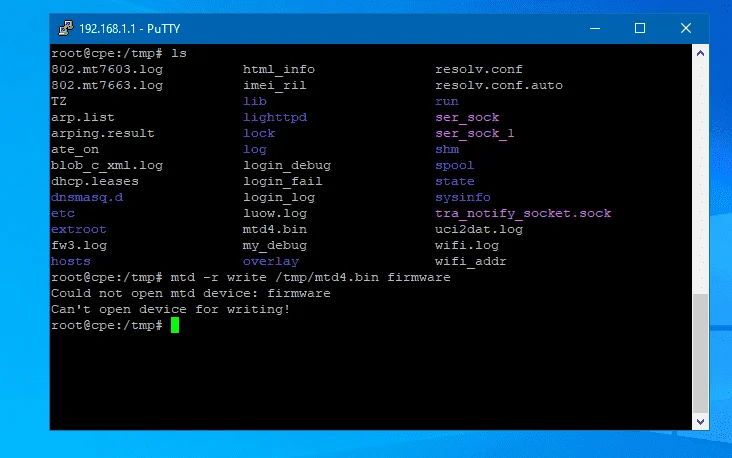
Task: Click fw3.log file name
Action: tap(79, 246)
